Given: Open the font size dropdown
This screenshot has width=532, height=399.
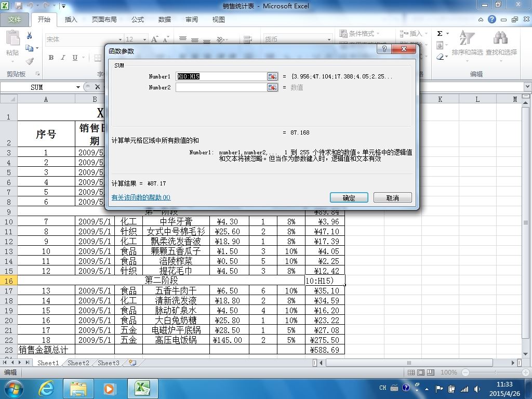Looking at the screenshot, I should 144,39.
